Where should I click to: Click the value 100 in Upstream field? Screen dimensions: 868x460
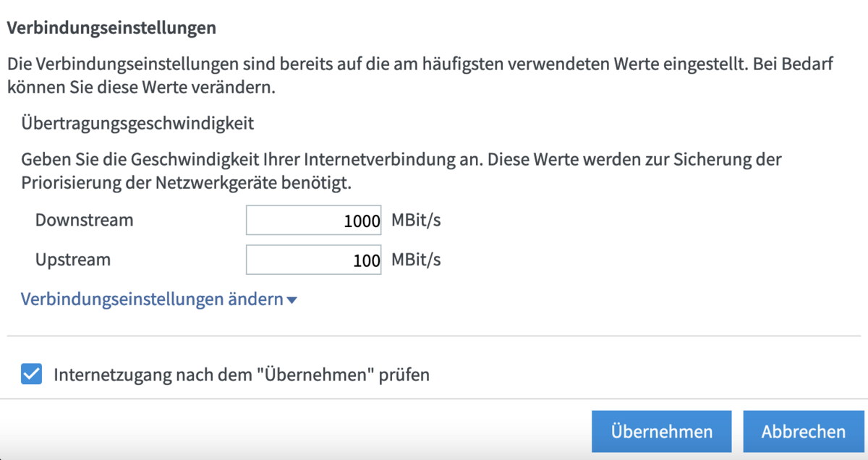point(367,260)
